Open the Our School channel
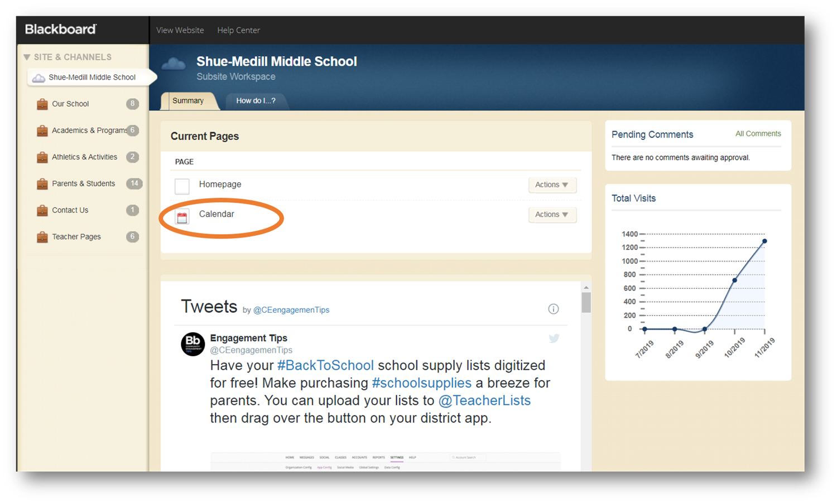Image resolution: width=837 pixels, height=504 pixels. pyautogui.click(x=70, y=104)
